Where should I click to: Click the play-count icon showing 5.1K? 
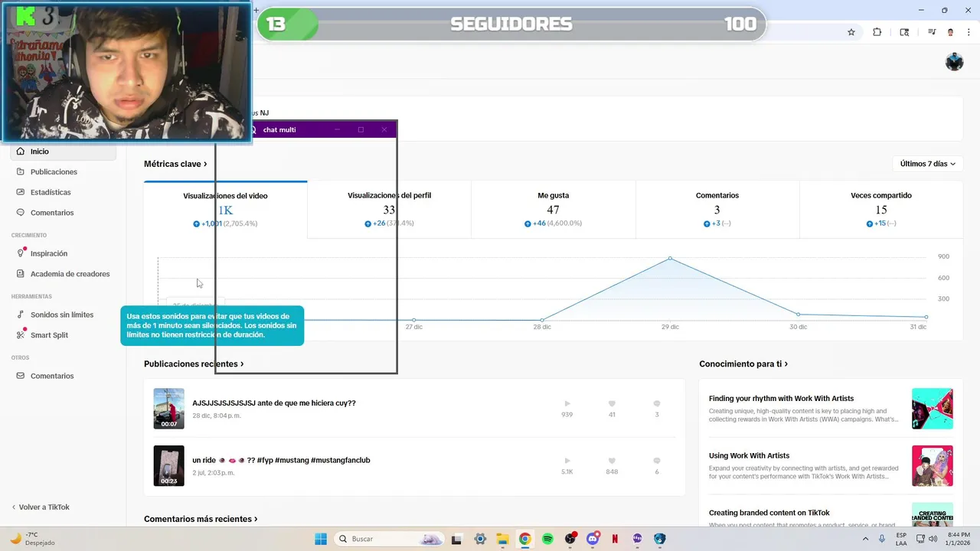click(x=567, y=461)
